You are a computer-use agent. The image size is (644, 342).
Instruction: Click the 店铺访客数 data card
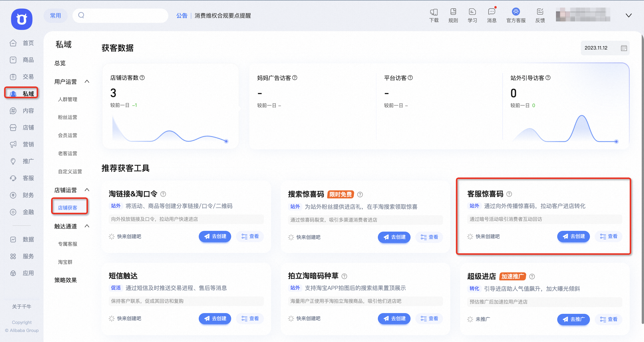point(170,106)
